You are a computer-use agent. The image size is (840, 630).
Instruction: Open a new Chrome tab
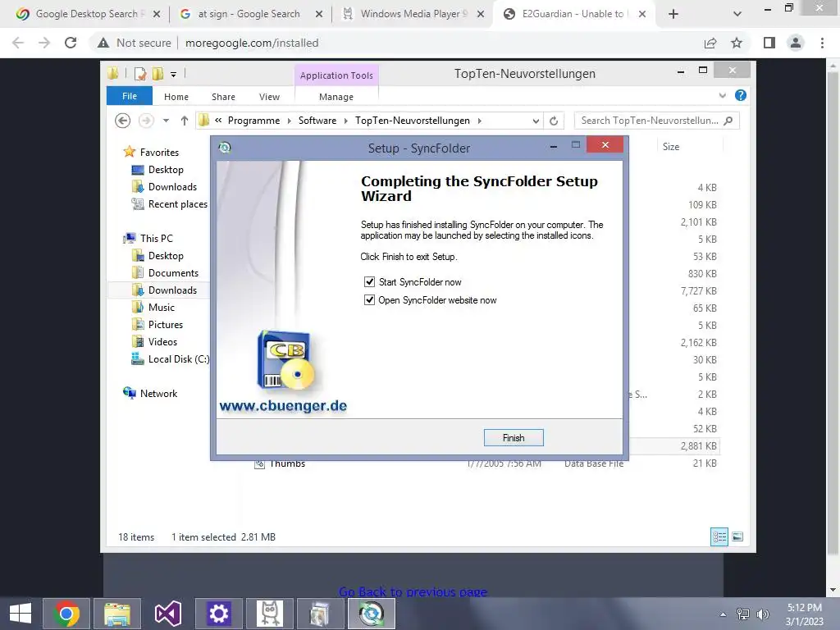pyautogui.click(x=673, y=14)
